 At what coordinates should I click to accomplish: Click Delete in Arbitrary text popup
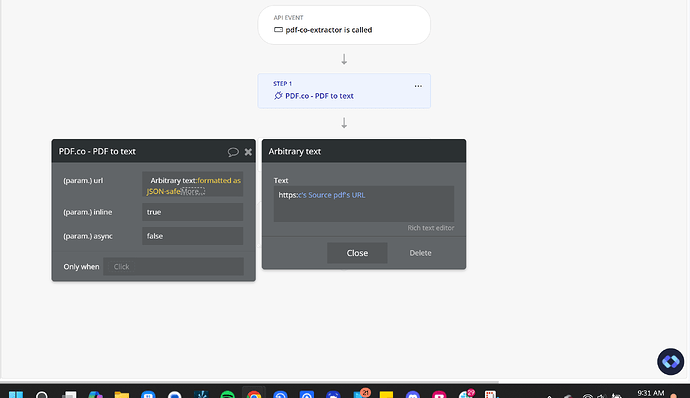click(420, 253)
